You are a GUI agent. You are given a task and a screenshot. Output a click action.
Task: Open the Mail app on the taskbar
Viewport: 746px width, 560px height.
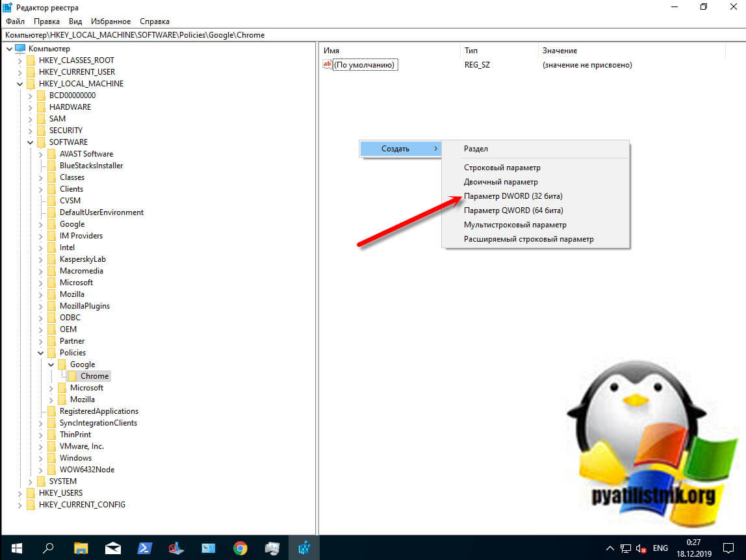pos(112,548)
